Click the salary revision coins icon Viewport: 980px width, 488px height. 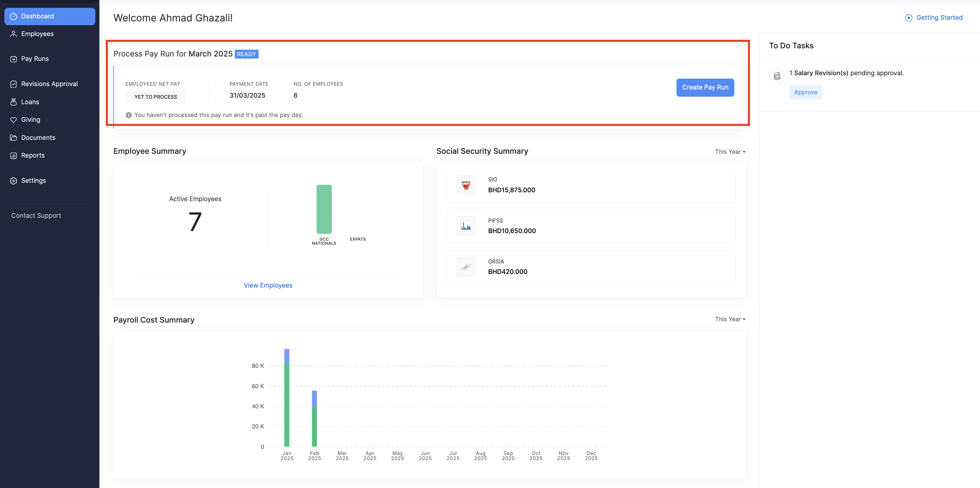[x=777, y=76]
